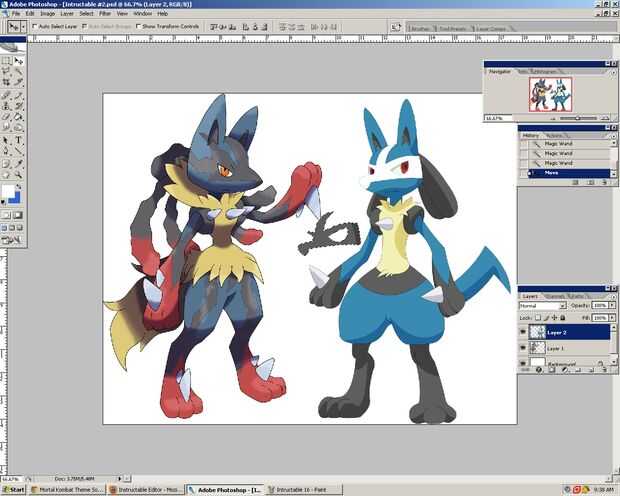
Task: Select the Type tool
Action: point(18,140)
